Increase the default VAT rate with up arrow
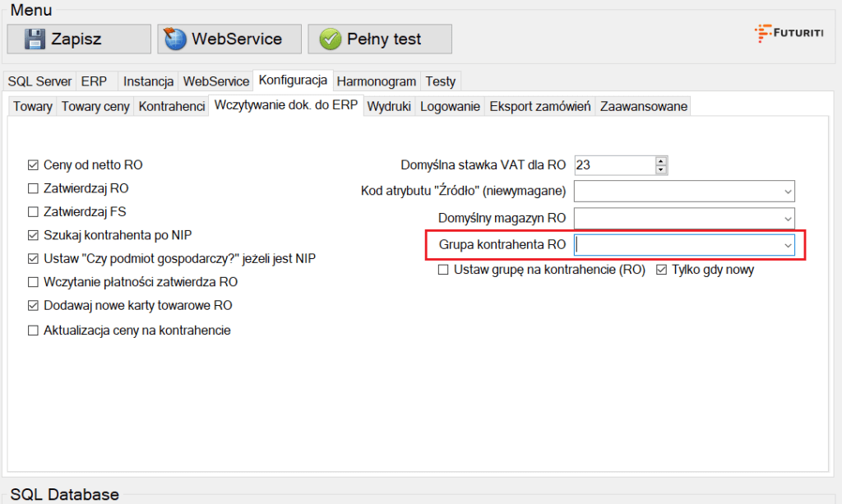 tap(660, 160)
